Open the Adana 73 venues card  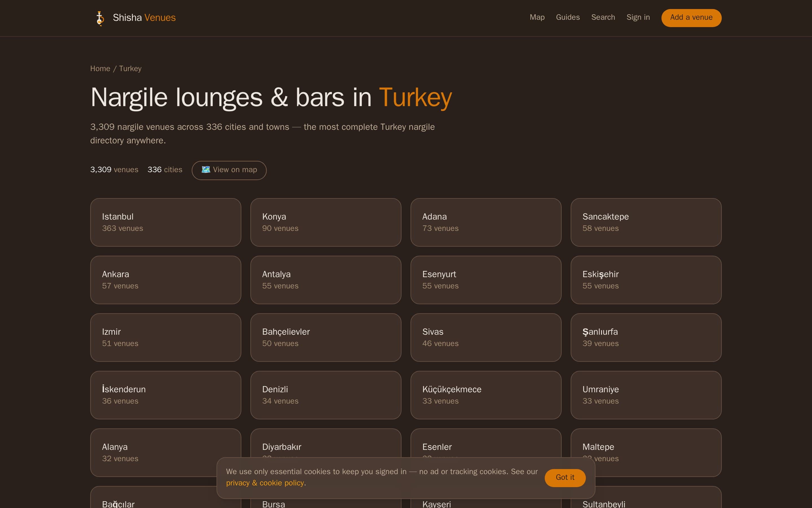[486, 222]
